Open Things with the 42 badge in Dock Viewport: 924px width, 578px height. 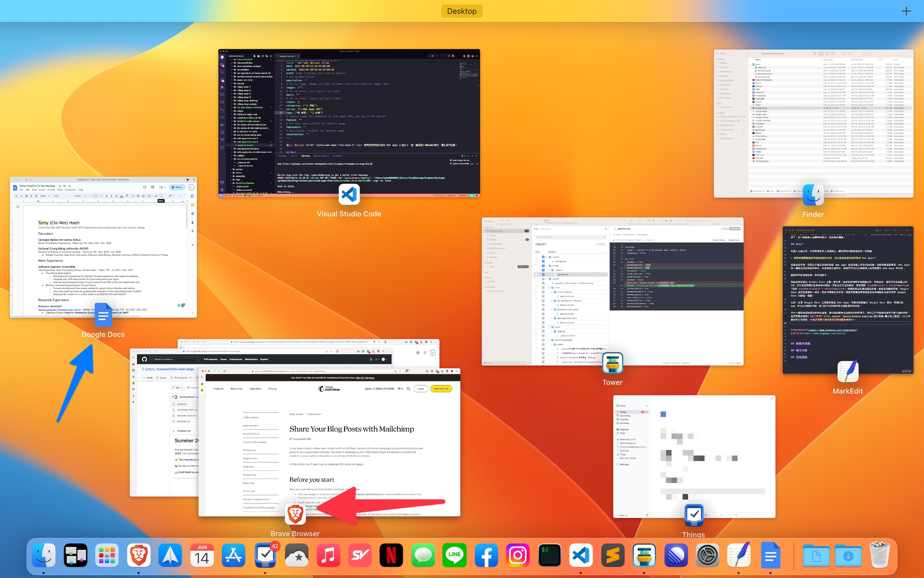point(265,555)
